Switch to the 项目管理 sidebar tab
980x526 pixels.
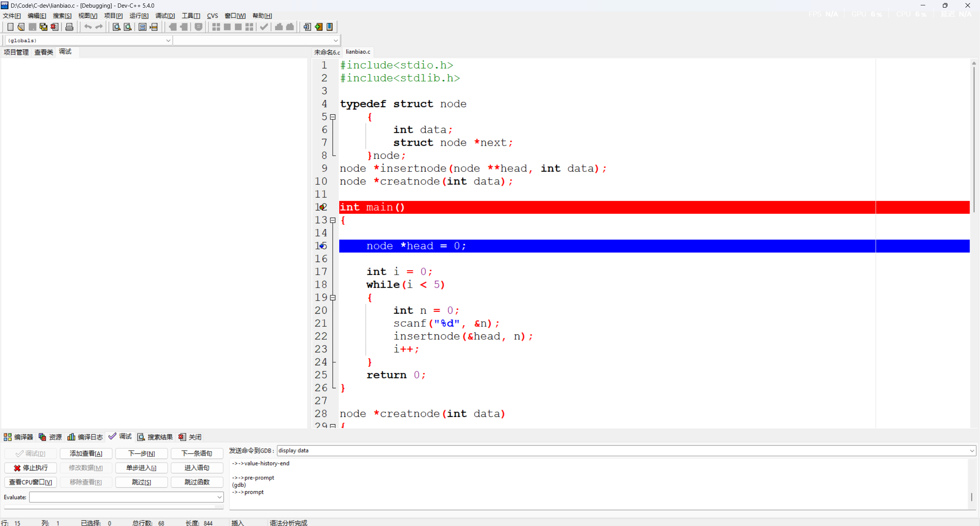16,52
